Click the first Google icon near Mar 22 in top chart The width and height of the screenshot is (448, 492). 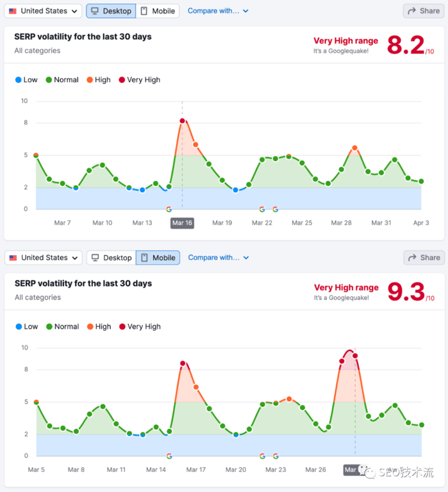[x=261, y=209]
